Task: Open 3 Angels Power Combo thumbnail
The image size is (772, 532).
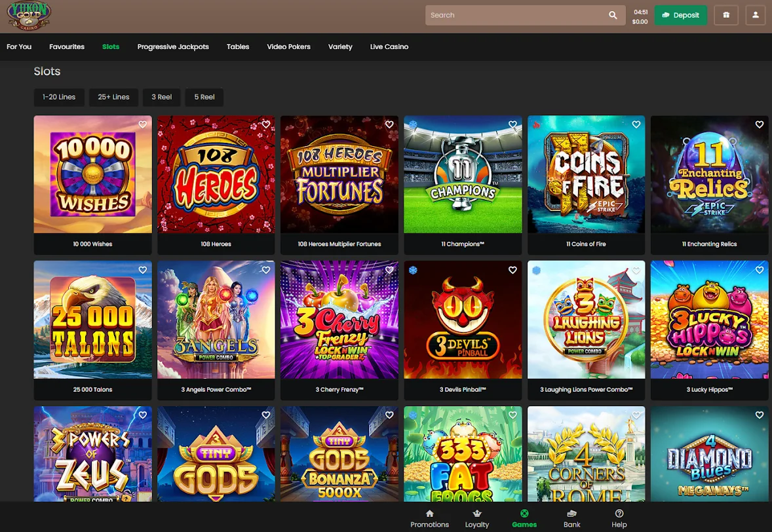Action: (216, 320)
